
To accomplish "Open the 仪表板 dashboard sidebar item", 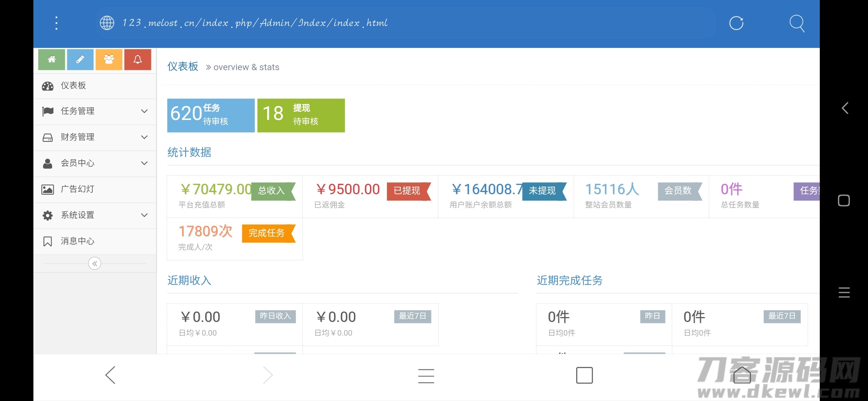I will click(73, 85).
